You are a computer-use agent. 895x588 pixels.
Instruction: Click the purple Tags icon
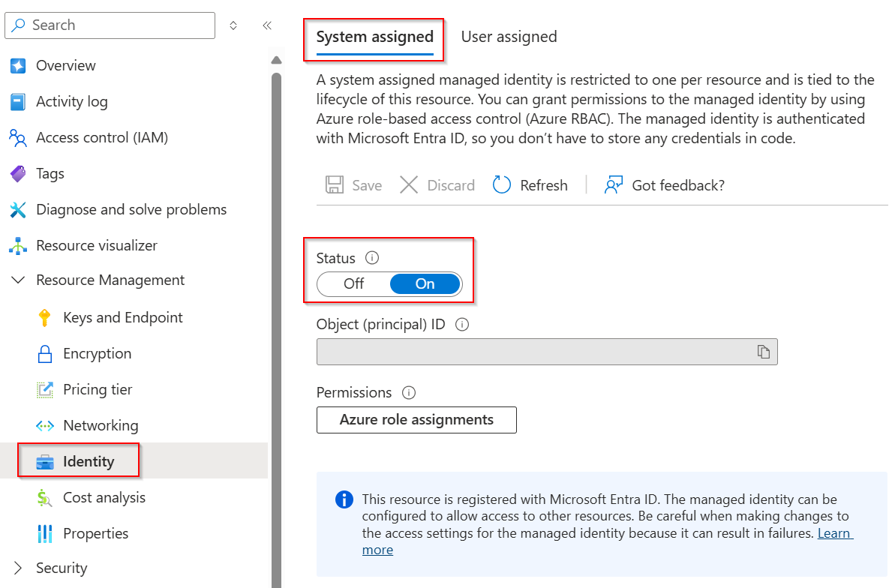point(18,174)
